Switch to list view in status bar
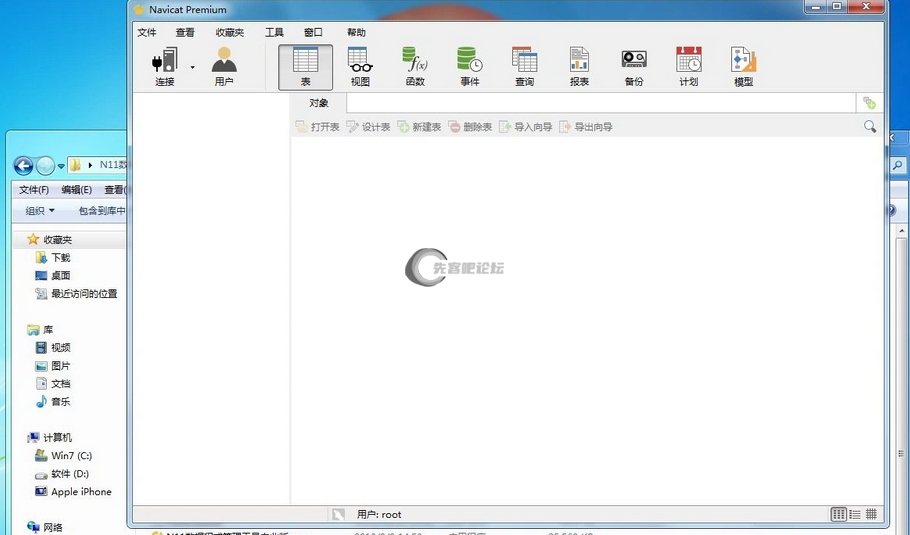The image size is (910, 535). point(839,514)
